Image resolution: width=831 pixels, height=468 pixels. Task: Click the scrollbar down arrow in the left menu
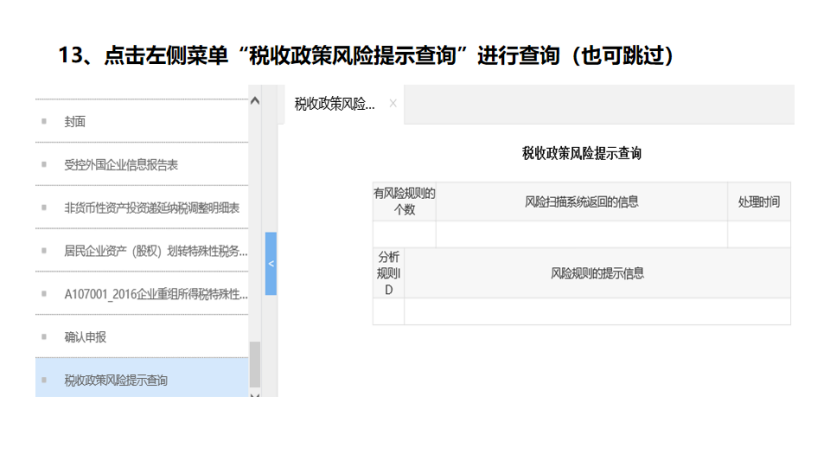pos(254,394)
